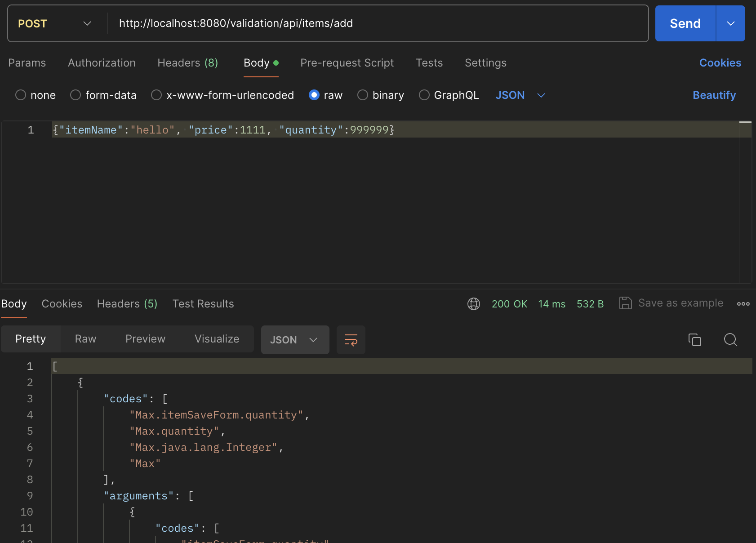Screen dimensions: 756x543
Task: View the response in Preview mode
Action: pos(145,339)
